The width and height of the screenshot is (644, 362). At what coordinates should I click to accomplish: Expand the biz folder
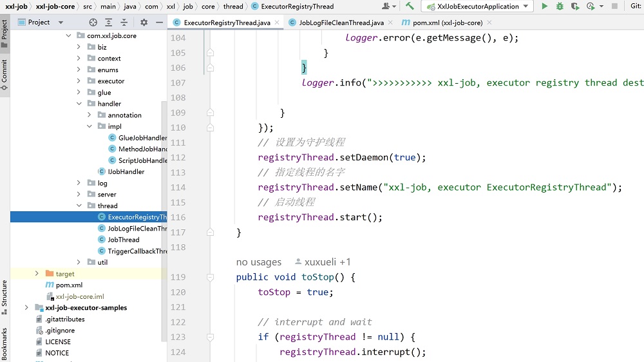79,47
